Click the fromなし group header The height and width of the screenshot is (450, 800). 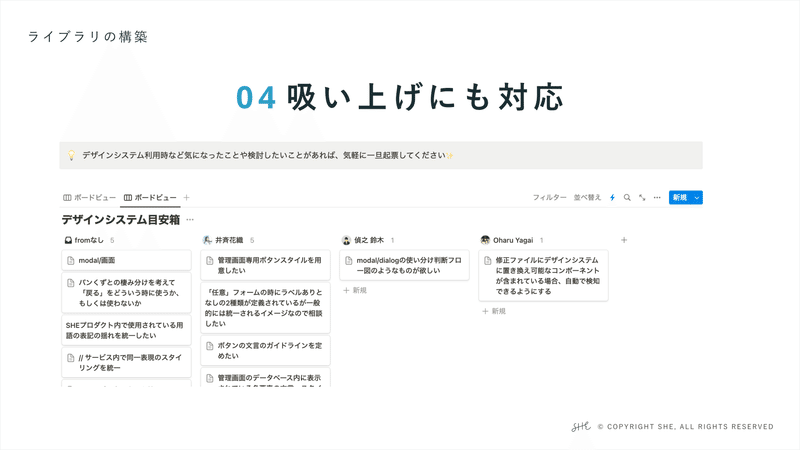coord(89,240)
